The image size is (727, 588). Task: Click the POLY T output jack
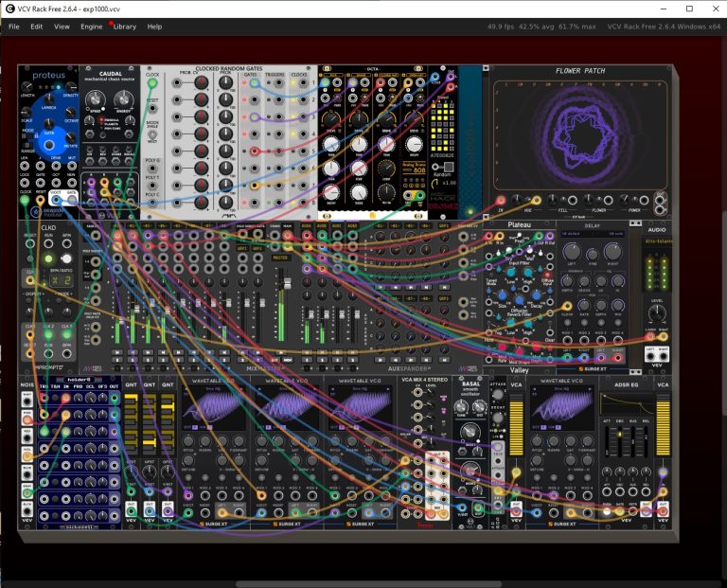click(152, 186)
